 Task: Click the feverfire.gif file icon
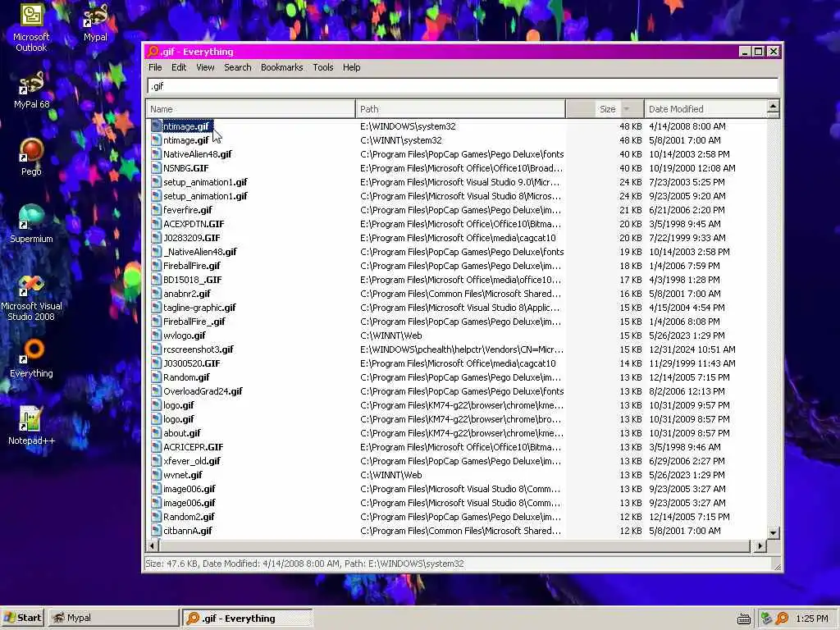[156, 210]
